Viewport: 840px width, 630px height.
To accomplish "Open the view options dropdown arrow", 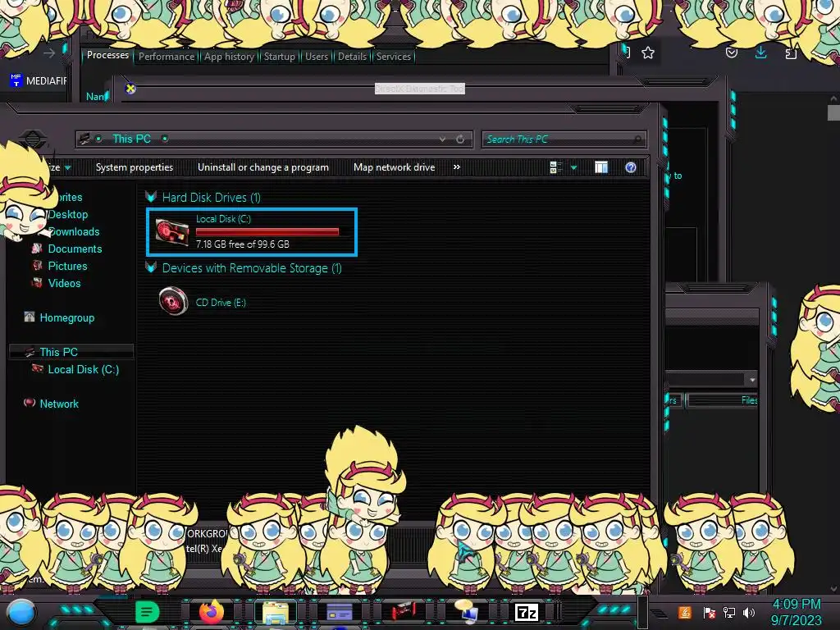I will [x=573, y=167].
